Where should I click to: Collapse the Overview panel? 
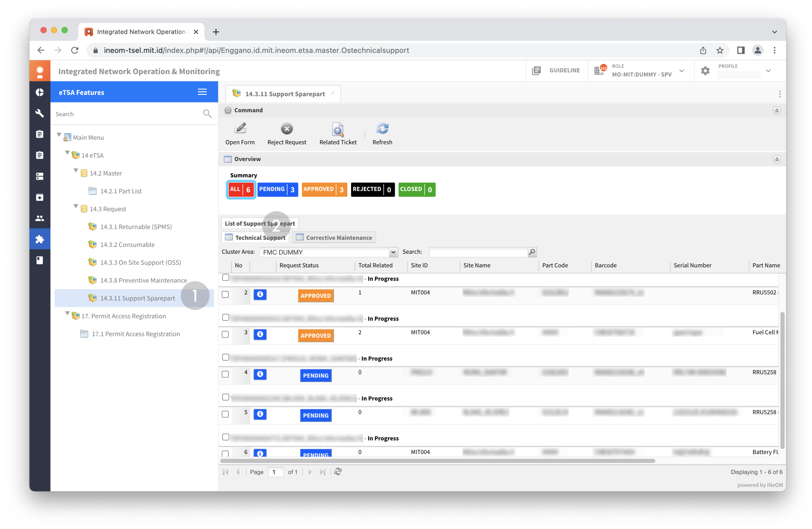point(777,159)
